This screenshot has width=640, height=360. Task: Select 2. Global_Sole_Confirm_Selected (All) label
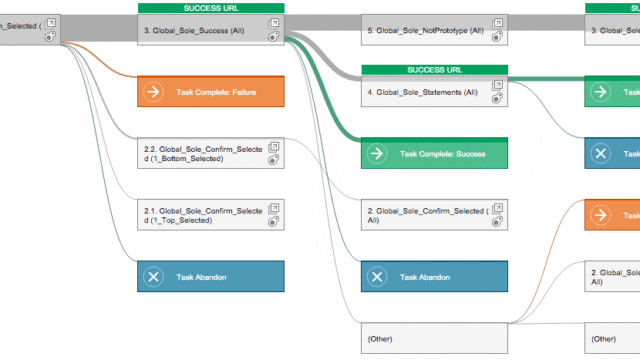pyautogui.click(x=428, y=216)
